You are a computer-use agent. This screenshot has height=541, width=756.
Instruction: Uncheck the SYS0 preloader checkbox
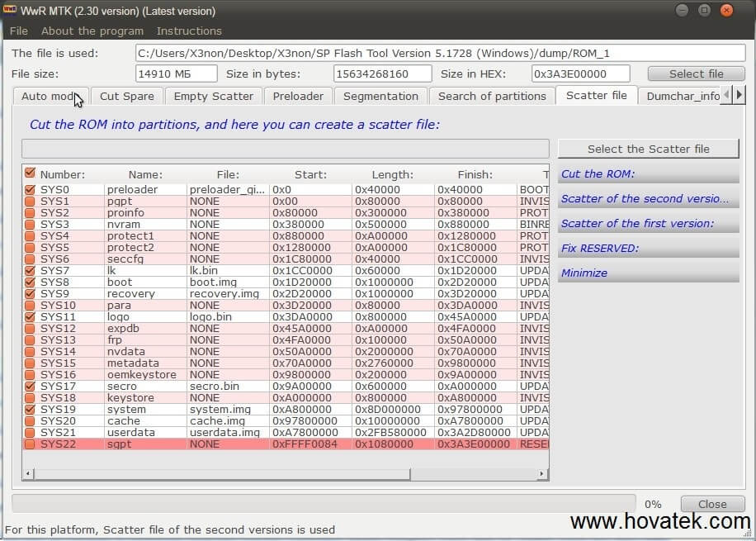30,190
